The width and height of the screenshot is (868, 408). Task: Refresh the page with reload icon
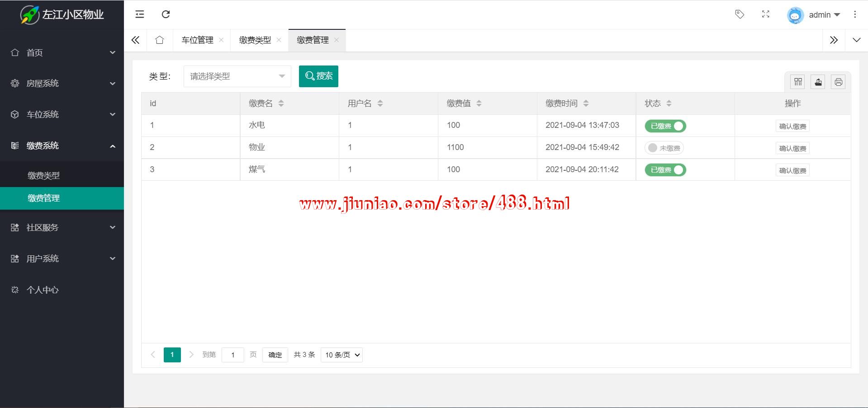pyautogui.click(x=166, y=14)
